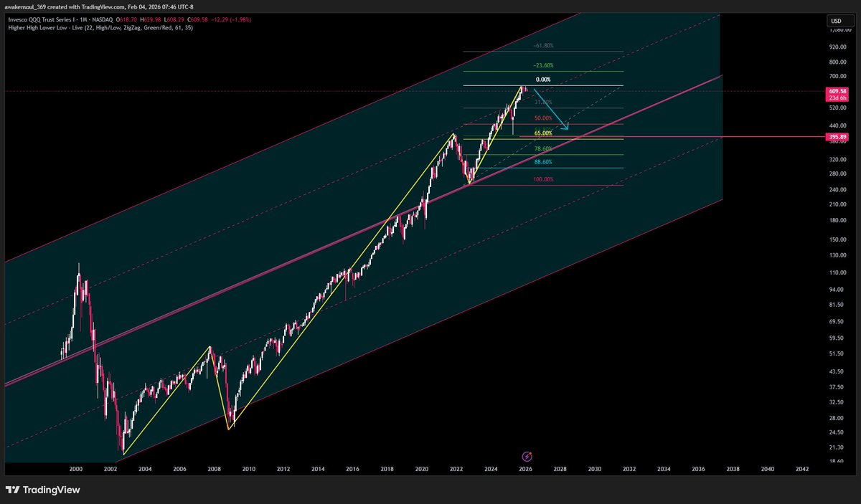
Task: Click the 59.50 price axis label
Action: click(x=838, y=338)
